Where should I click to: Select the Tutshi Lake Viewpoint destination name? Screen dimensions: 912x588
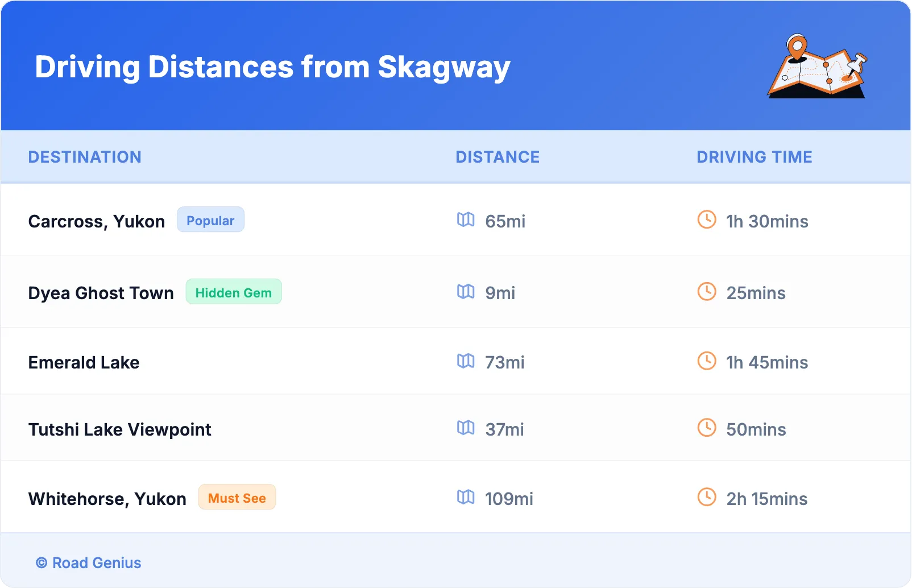(x=120, y=429)
